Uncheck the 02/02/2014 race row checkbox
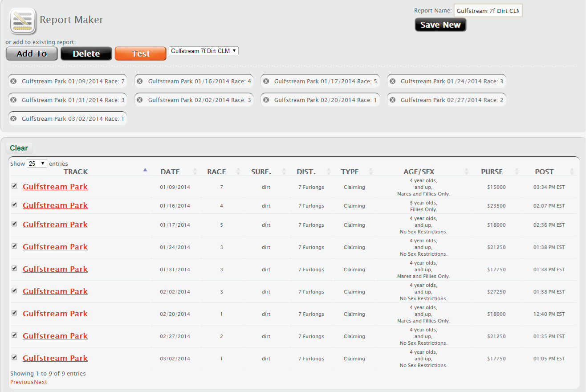This screenshot has height=392, width=586. pos(14,290)
